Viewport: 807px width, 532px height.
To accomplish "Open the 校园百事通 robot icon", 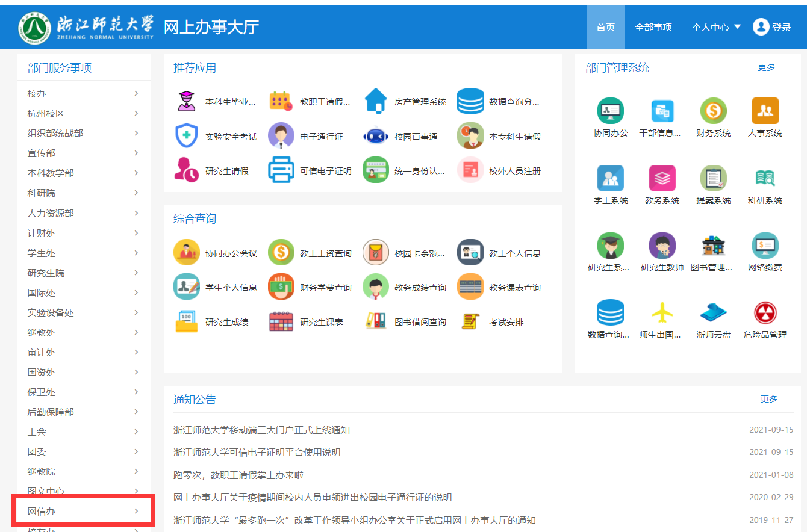I will point(376,136).
